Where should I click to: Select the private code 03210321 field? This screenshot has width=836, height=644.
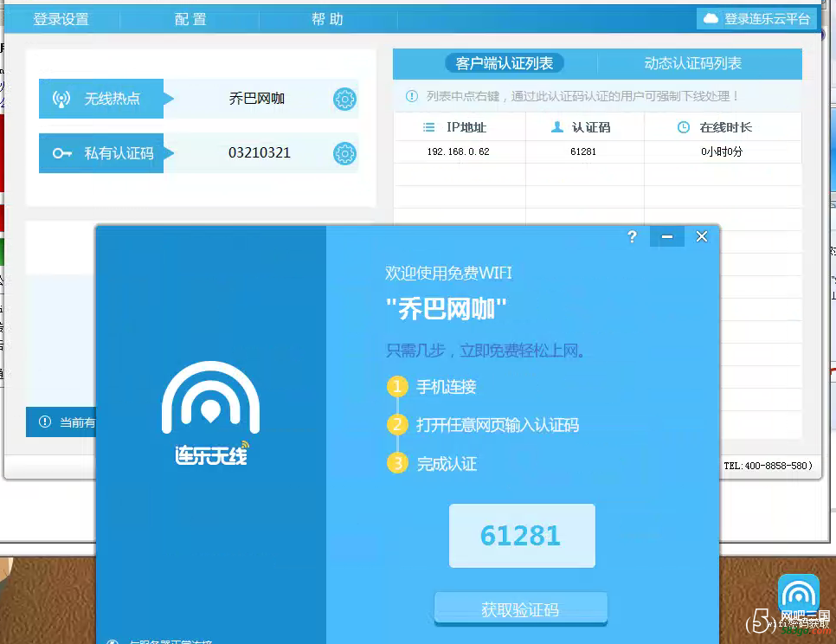pyautogui.click(x=259, y=153)
